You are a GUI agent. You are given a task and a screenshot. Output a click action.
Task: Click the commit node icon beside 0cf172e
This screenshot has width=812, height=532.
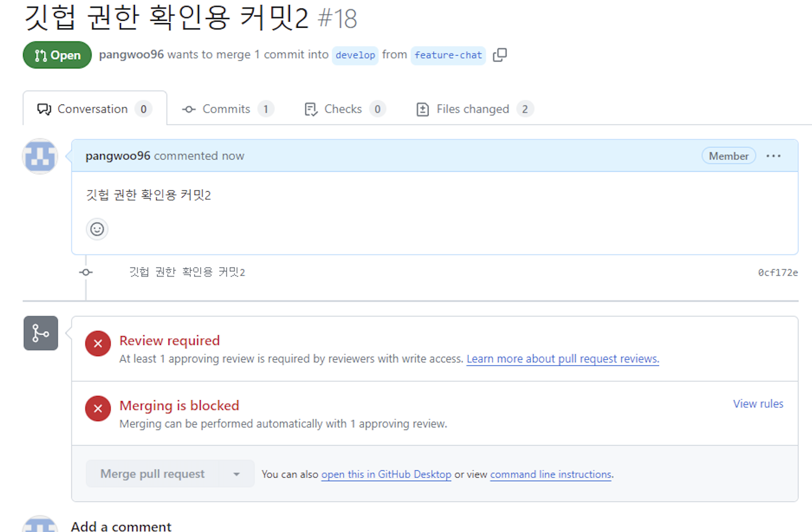(x=86, y=272)
